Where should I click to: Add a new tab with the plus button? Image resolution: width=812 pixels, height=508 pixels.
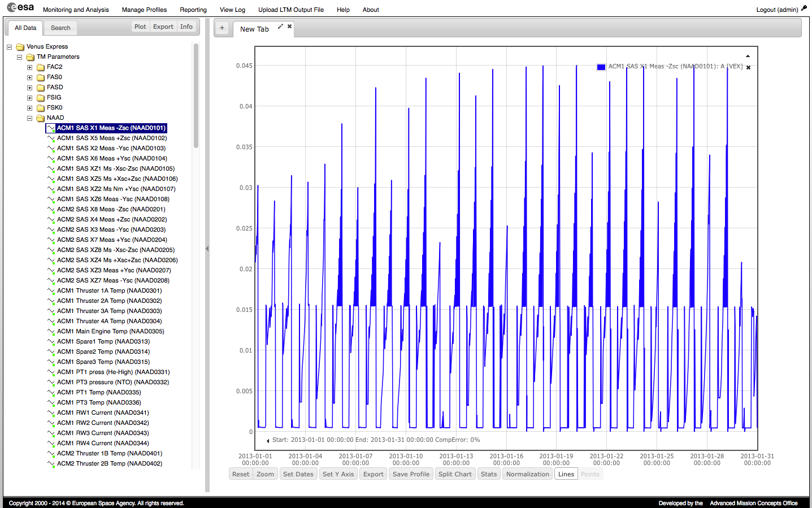tap(222, 28)
